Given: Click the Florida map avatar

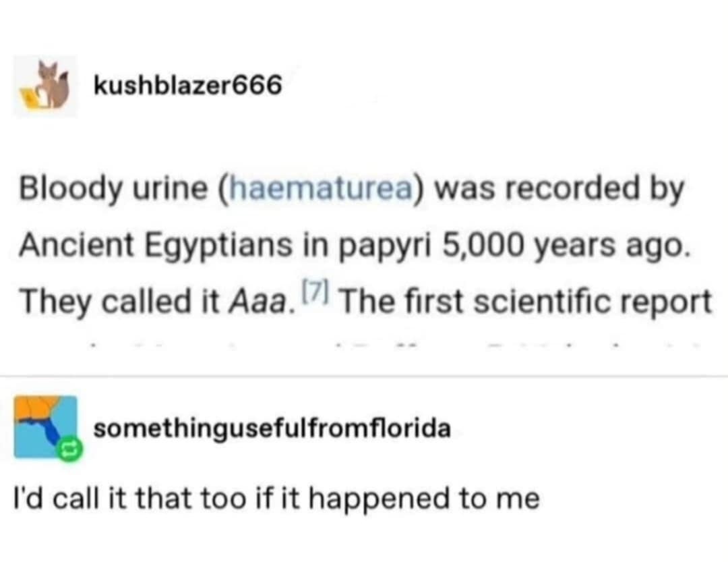Looking at the screenshot, I should (x=44, y=426).
